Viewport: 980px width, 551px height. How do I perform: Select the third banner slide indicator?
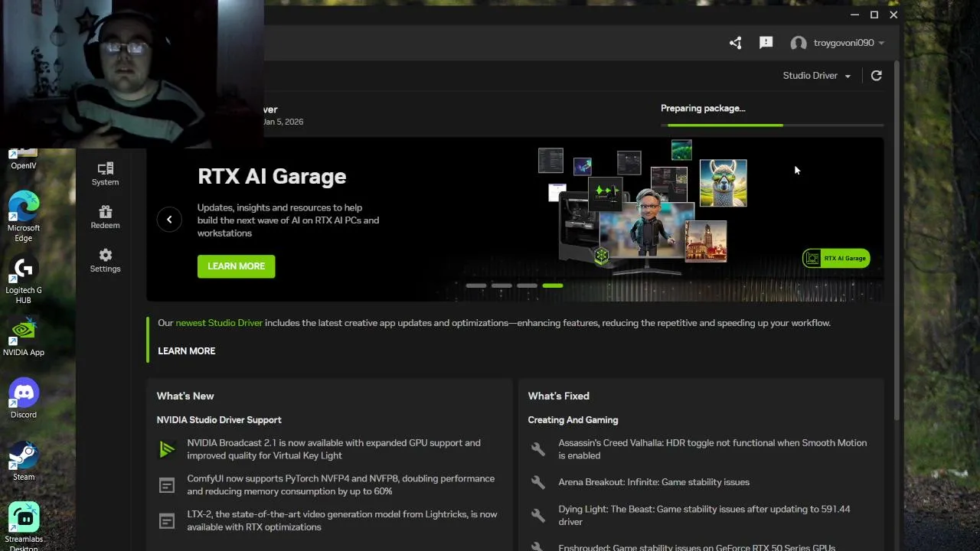pos(527,285)
